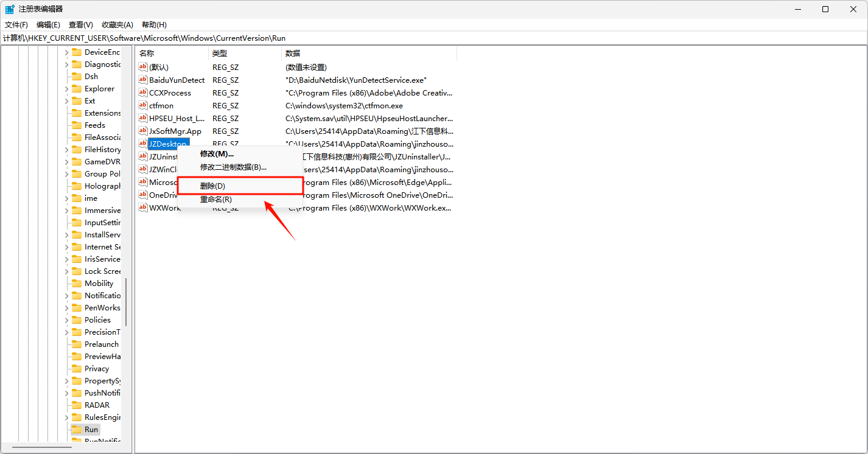The image size is (868, 454).
Task: Click the JZDesktop string value icon
Action: 143,144
